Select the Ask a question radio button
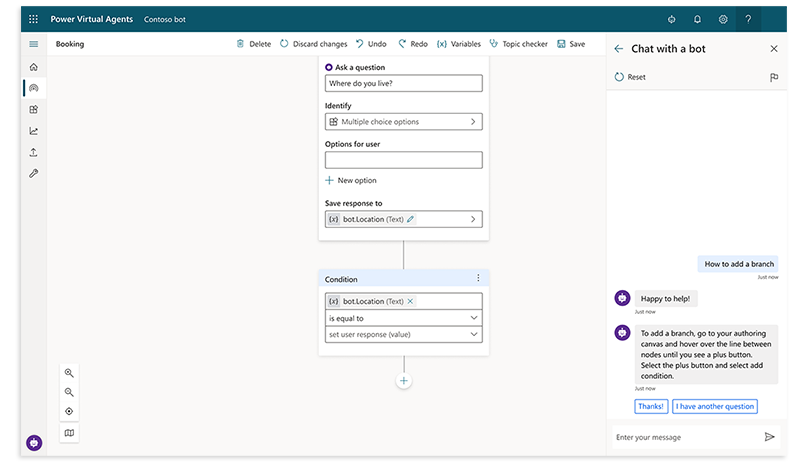 [329, 67]
